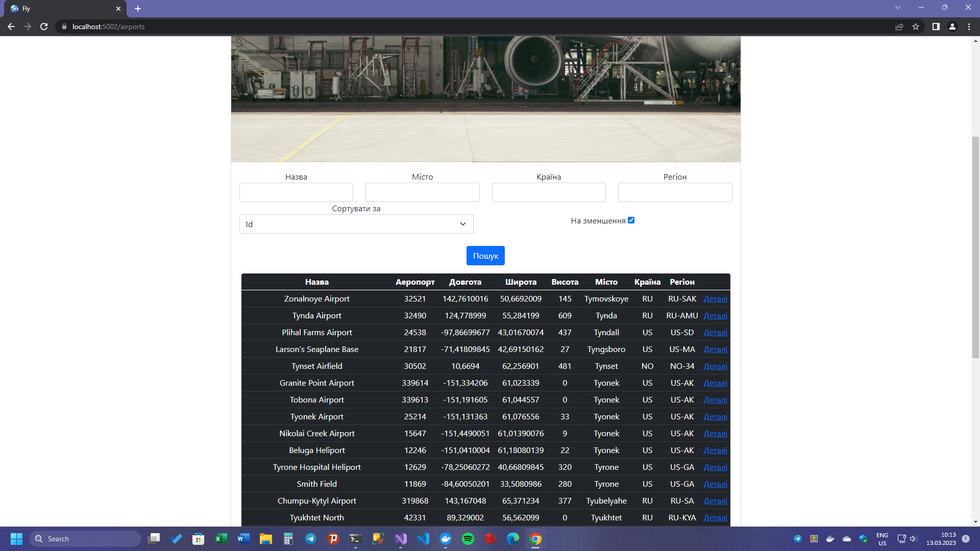Open the Windows Start menu
Image resolution: width=980 pixels, height=551 pixels.
pos(16,539)
